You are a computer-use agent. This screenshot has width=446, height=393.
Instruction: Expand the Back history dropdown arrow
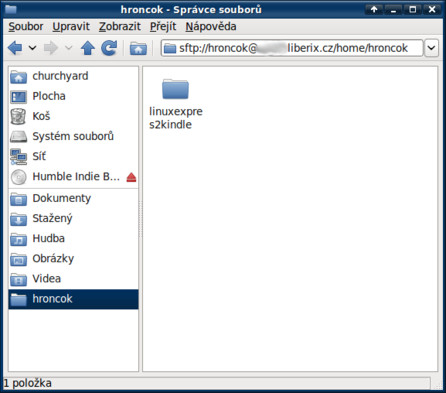click(32, 48)
